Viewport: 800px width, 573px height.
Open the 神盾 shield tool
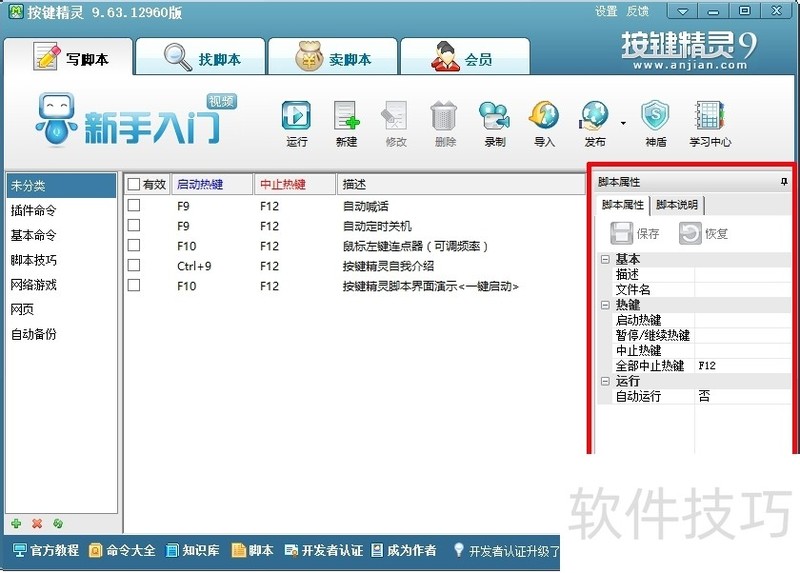point(656,123)
